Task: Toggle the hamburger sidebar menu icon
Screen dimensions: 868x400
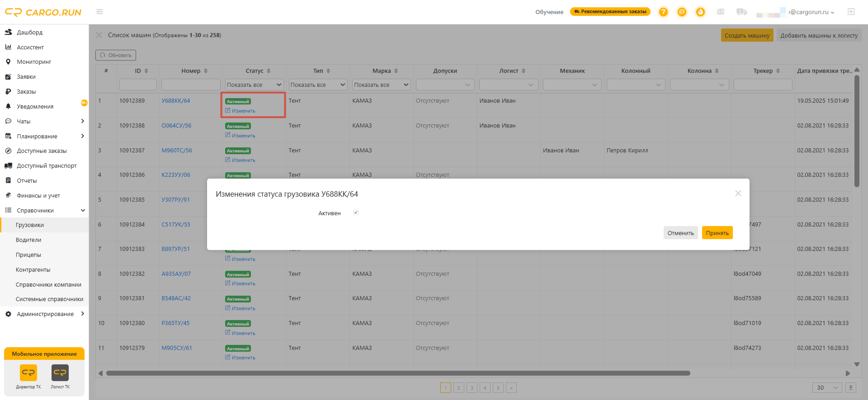Action: click(99, 12)
